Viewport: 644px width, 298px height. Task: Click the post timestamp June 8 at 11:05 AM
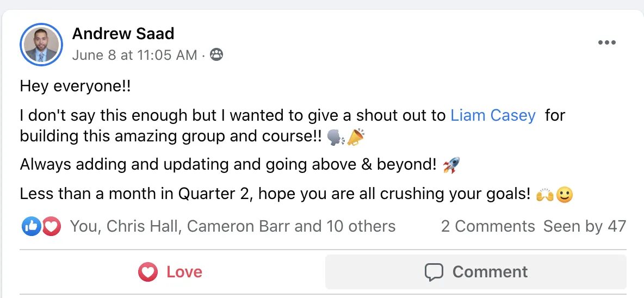[x=134, y=55]
